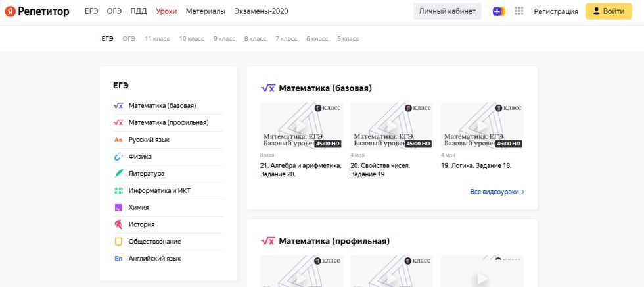Open the Математика (профильная) section heading
The height and width of the screenshot is (287, 644).
tap(334, 241)
